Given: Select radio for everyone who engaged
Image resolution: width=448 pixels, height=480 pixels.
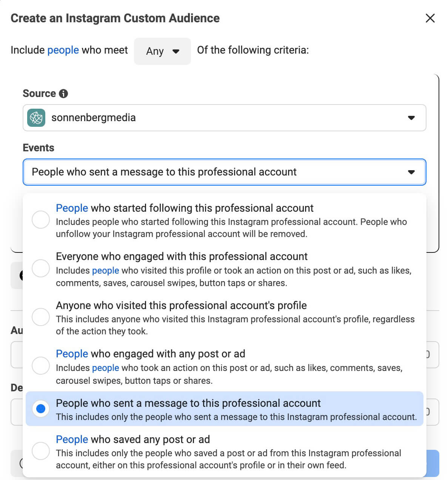Looking at the screenshot, I should (41, 268).
